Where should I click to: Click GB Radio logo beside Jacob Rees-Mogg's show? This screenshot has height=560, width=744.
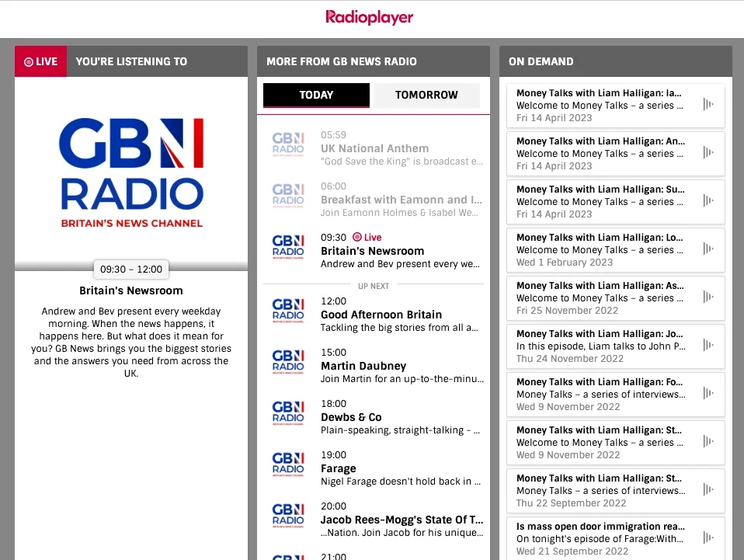(x=288, y=516)
